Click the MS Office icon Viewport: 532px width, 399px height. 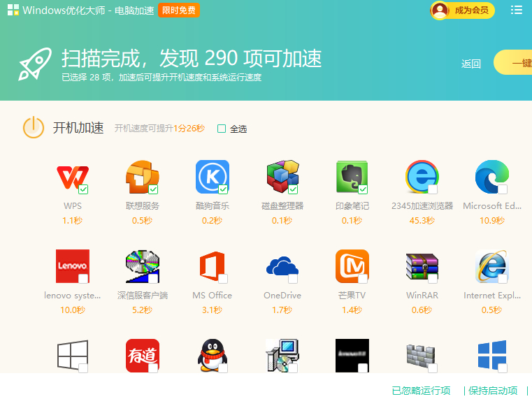tap(213, 266)
